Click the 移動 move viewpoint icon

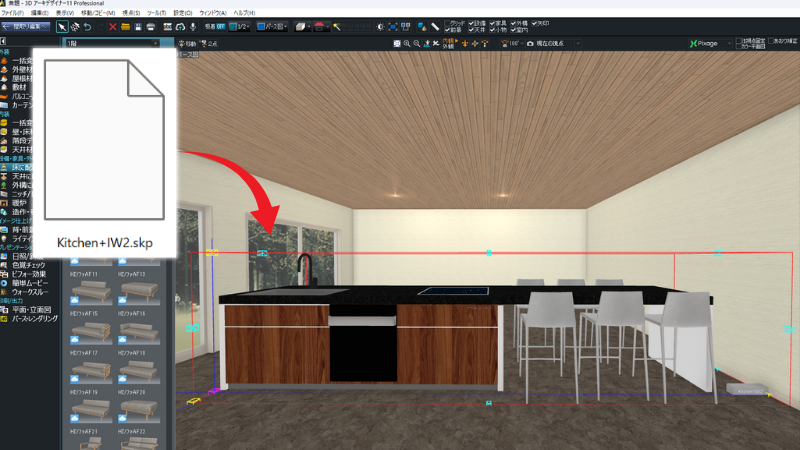click(187, 43)
